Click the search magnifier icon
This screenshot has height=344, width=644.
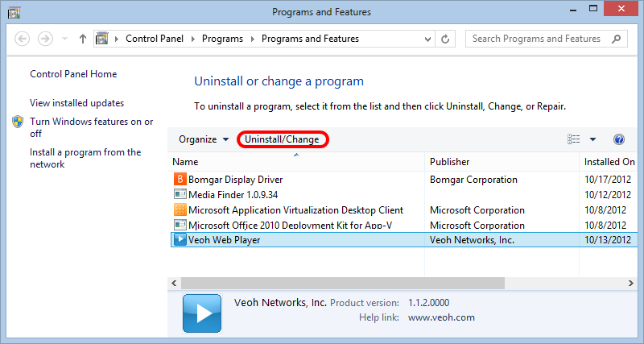point(616,39)
